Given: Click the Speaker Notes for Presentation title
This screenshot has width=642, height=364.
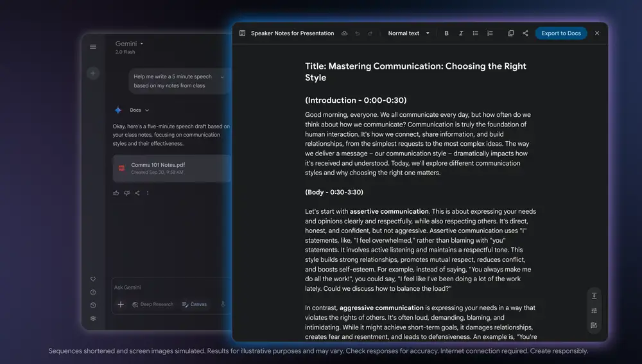Looking at the screenshot, I should [292, 33].
